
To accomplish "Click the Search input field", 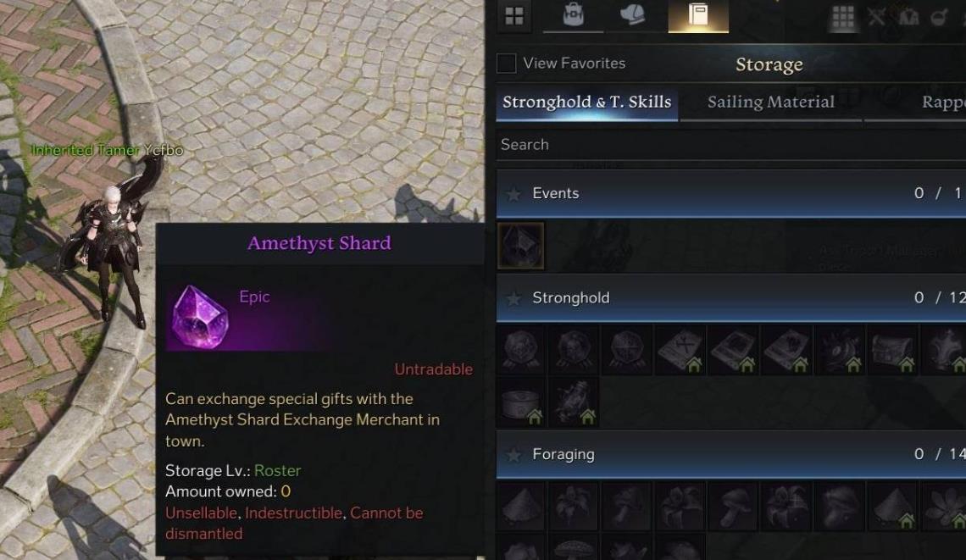I will tap(730, 145).
